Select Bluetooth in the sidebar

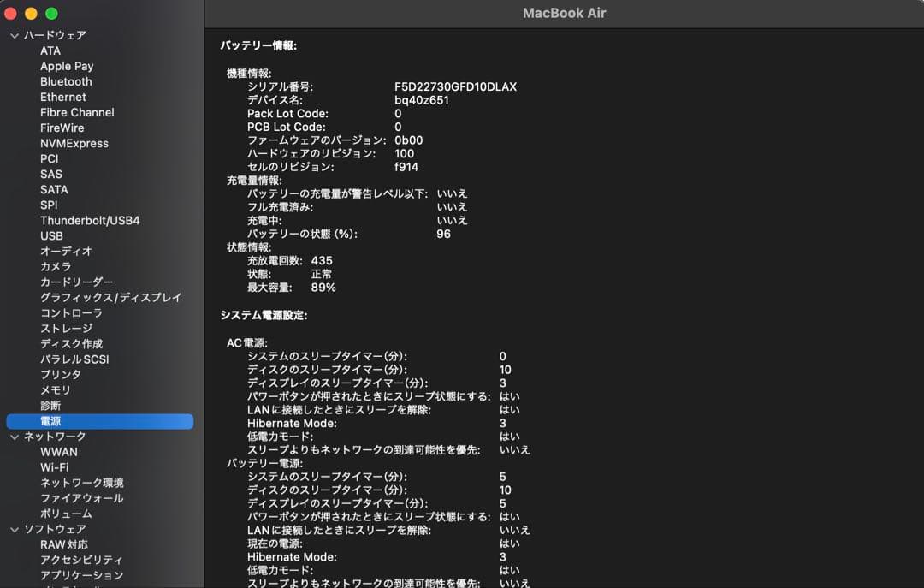[66, 81]
